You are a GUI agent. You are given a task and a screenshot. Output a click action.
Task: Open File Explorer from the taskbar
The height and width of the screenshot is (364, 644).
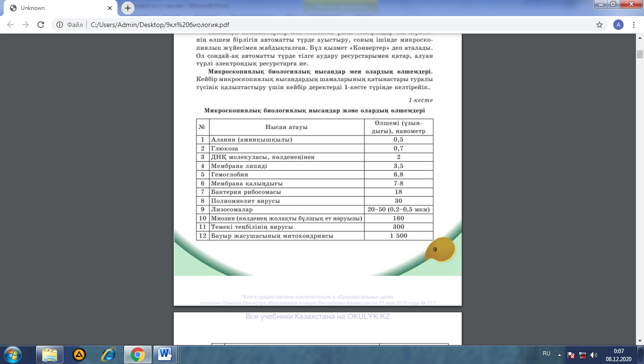(49, 354)
